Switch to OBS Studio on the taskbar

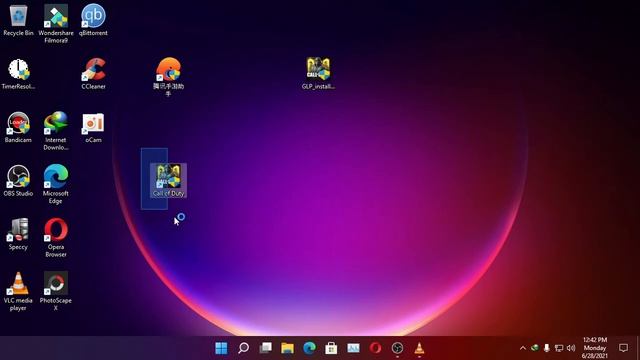[x=397, y=348]
